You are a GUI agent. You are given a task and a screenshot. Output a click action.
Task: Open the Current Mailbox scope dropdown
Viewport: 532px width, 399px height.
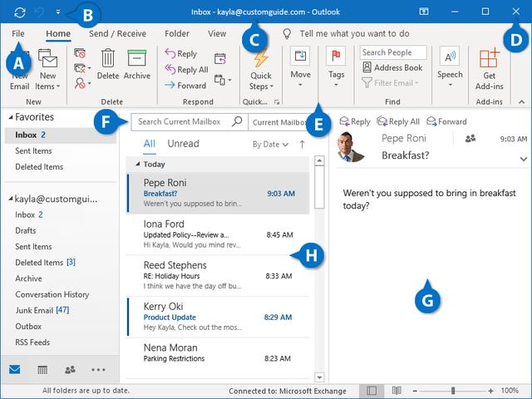(279, 122)
